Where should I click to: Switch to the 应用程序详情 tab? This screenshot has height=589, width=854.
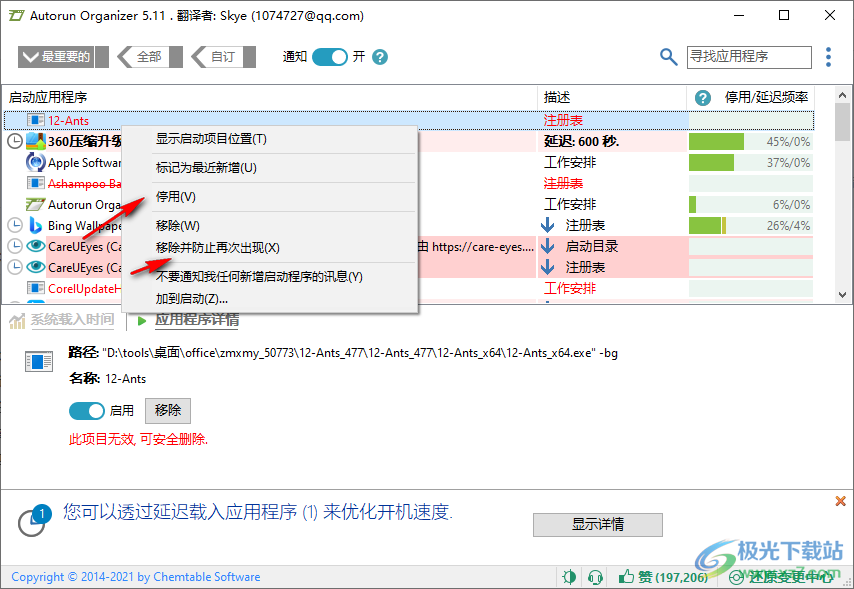pos(197,320)
